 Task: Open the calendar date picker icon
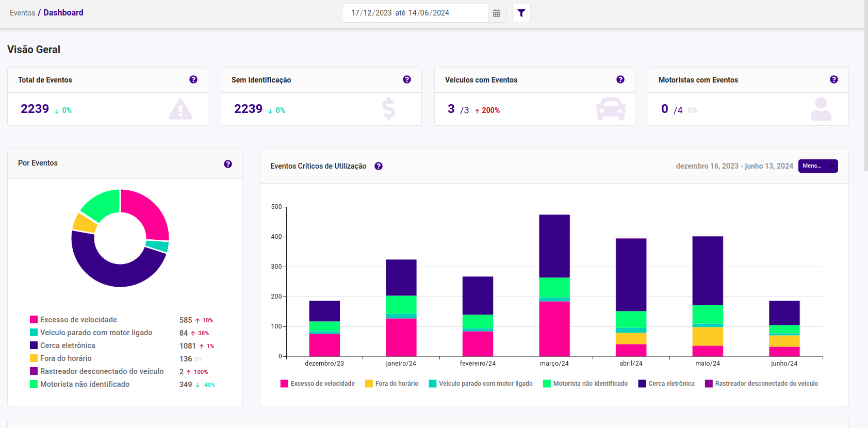click(x=497, y=13)
